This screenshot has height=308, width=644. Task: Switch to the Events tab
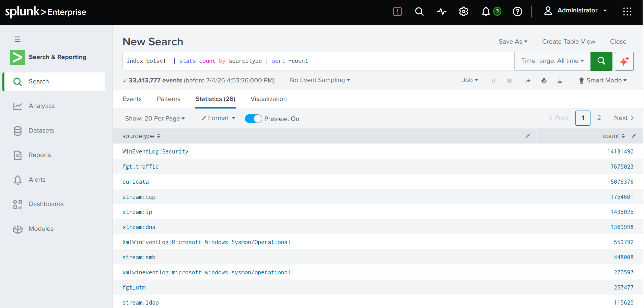tap(132, 99)
